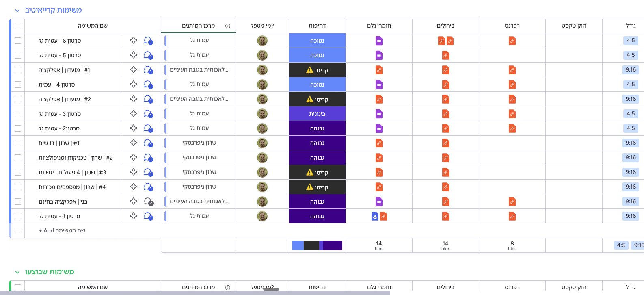Open size 4:5 dropdown on סרטון 6 row
This screenshot has height=295, width=644.
[631, 40]
